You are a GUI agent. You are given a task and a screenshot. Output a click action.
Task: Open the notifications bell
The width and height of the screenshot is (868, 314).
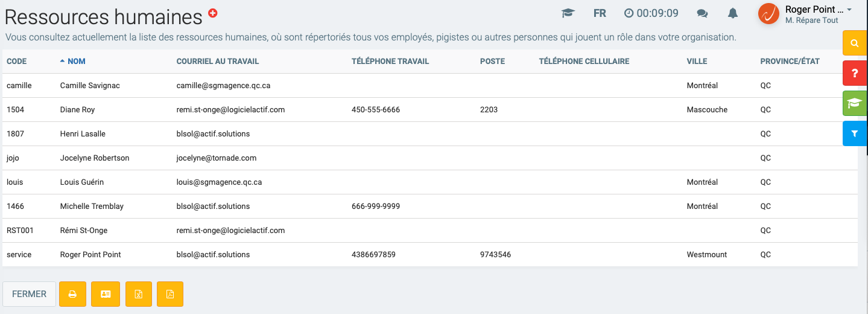point(733,13)
